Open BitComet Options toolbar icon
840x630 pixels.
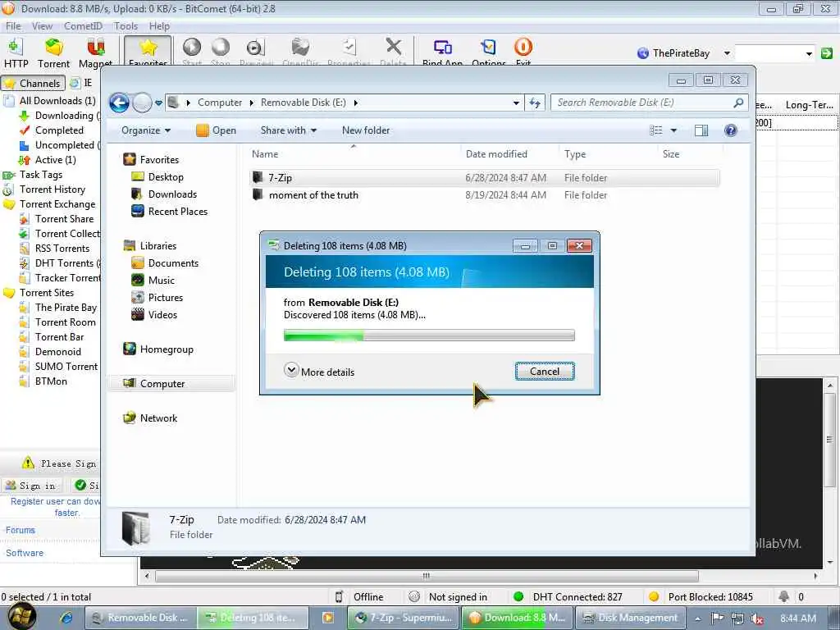(x=489, y=52)
